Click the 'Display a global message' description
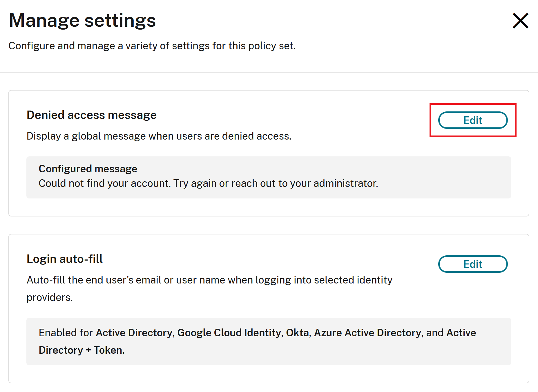The height and width of the screenshot is (392, 538). pos(159,136)
